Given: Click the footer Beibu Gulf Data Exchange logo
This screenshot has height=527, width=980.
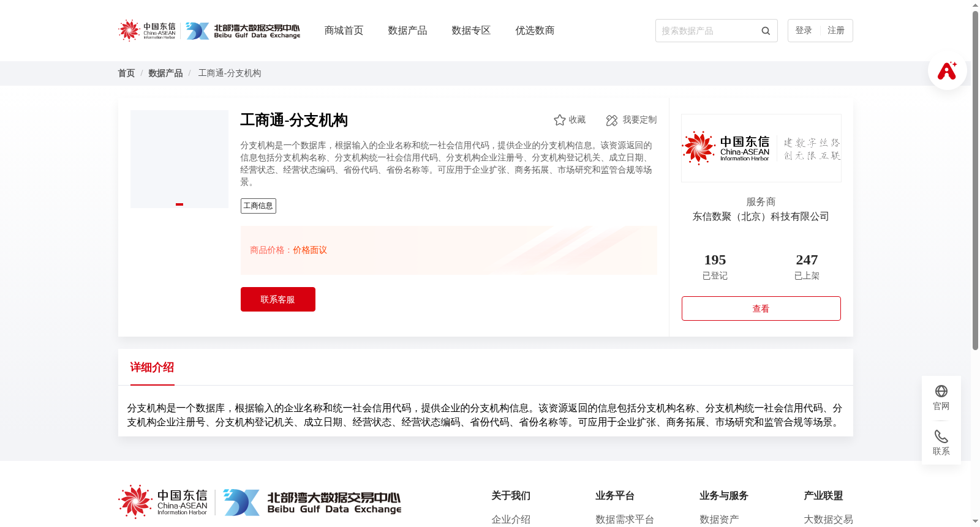Looking at the screenshot, I should click(x=312, y=503).
